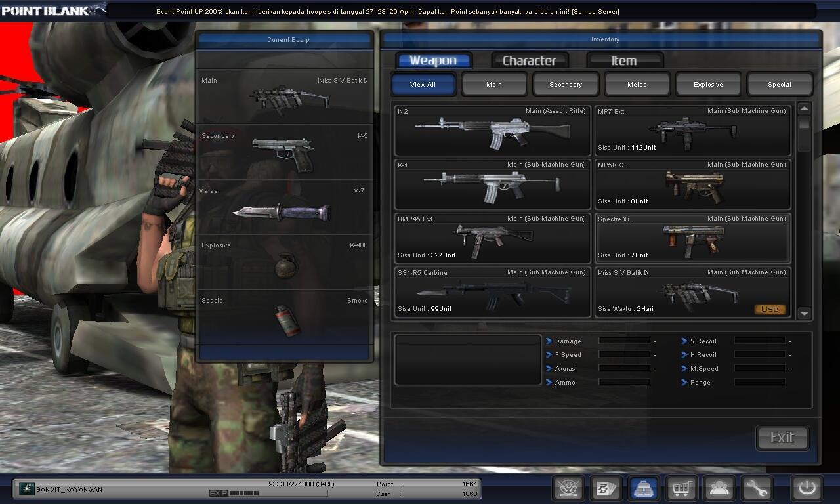This screenshot has width=840, height=504.
Task: Select the Spectre W. weapon item
Action: coord(693,238)
